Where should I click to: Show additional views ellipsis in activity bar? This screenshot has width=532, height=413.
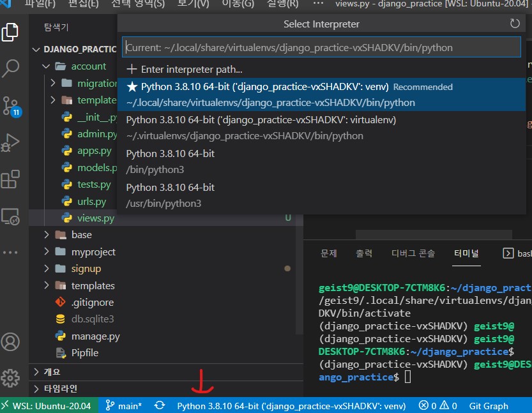click(x=10, y=252)
